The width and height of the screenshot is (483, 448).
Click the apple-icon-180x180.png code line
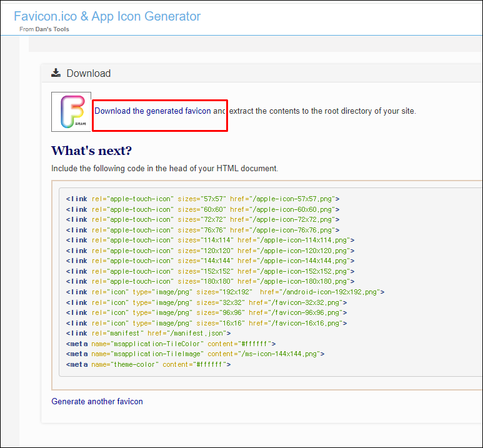click(x=210, y=282)
